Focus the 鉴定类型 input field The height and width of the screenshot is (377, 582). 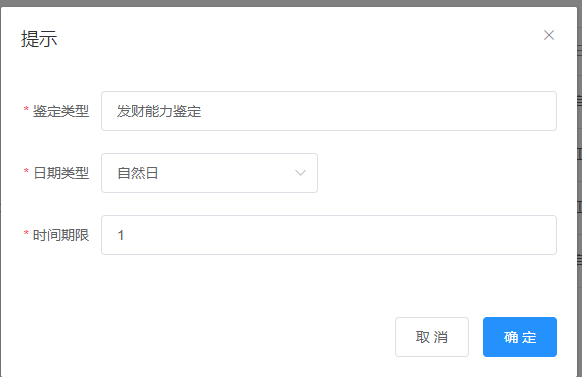point(329,111)
